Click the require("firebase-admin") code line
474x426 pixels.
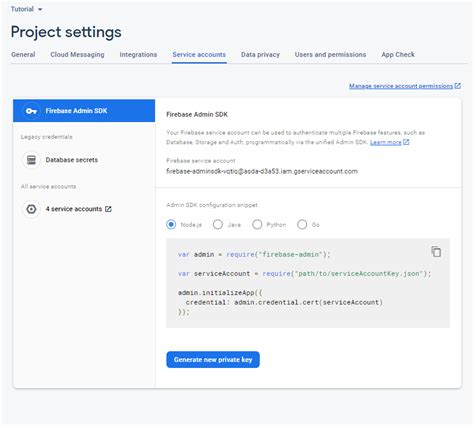coord(254,254)
